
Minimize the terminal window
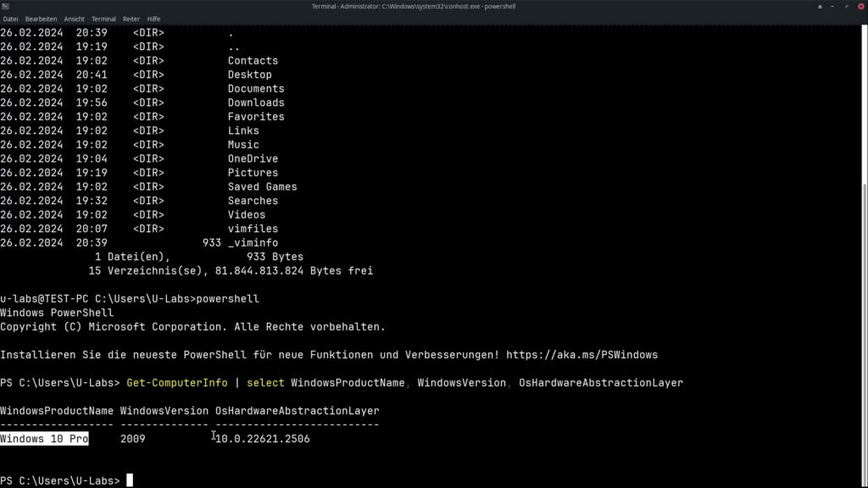832,6
